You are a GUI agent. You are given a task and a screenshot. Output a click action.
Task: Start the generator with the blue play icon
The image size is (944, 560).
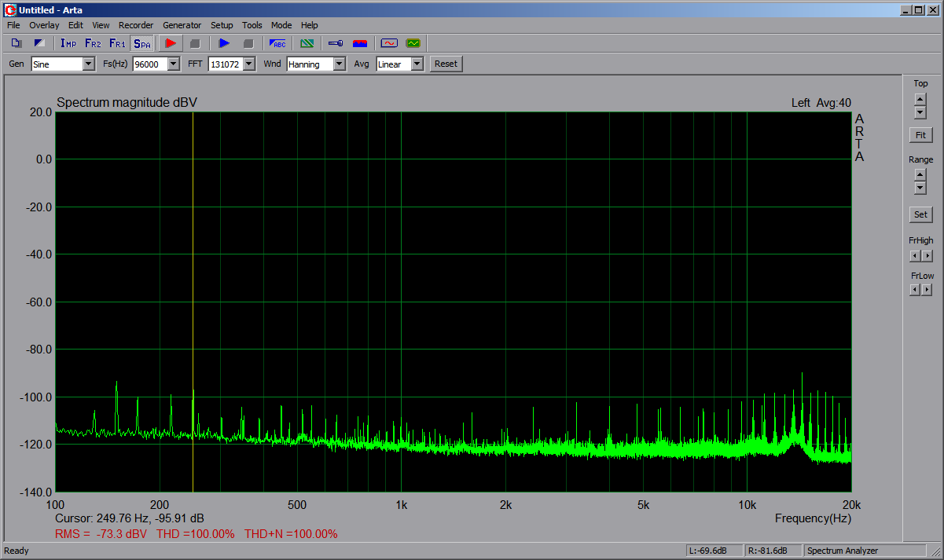(x=224, y=43)
